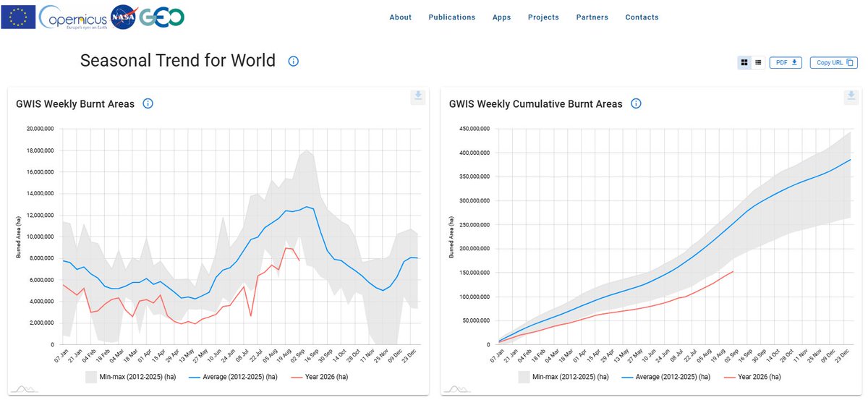
Task: Click chart credits logo in Cumulative Burnt Areas card
Action: [459, 388]
